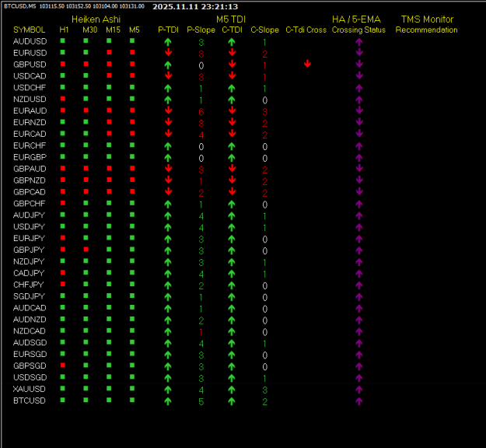Click the P-Slope column header
486x448 pixels.
201,30
